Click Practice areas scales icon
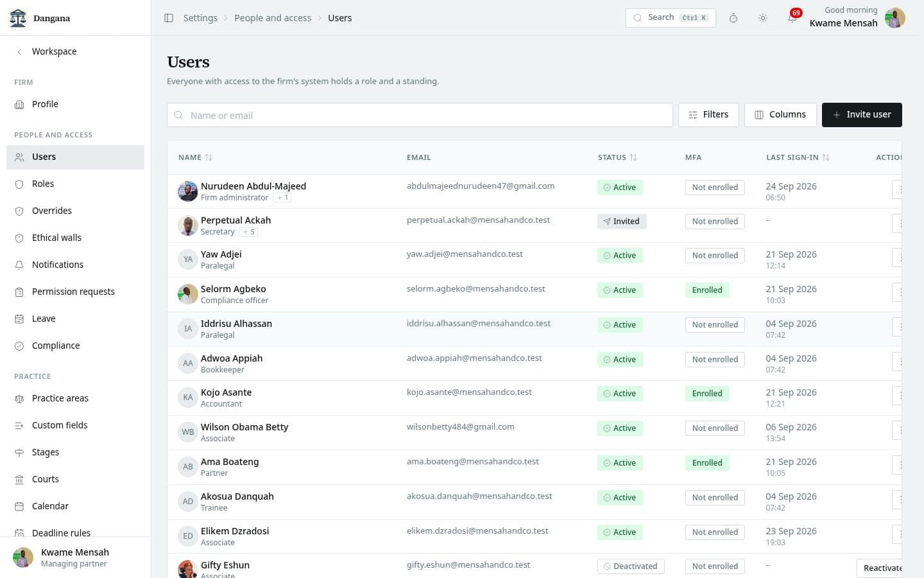 [19, 398]
